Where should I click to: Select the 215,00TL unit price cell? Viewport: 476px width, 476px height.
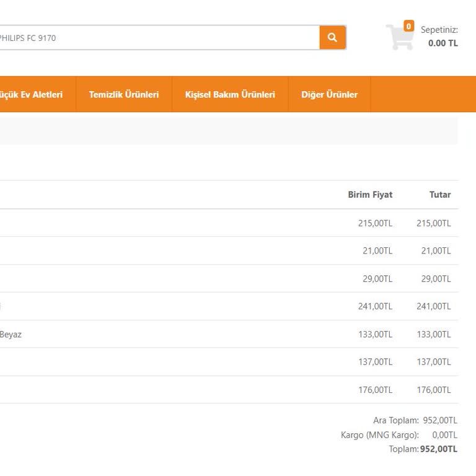pos(375,223)
